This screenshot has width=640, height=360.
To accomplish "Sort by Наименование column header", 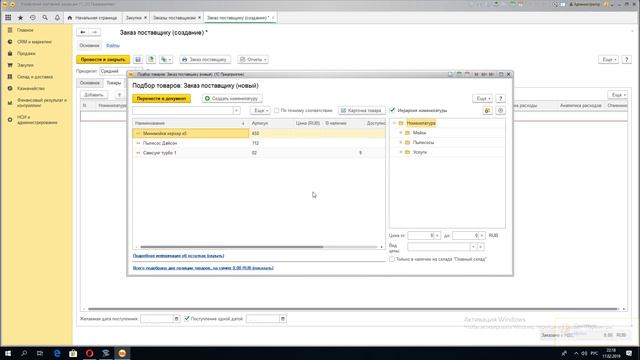I will click(191, 123).
